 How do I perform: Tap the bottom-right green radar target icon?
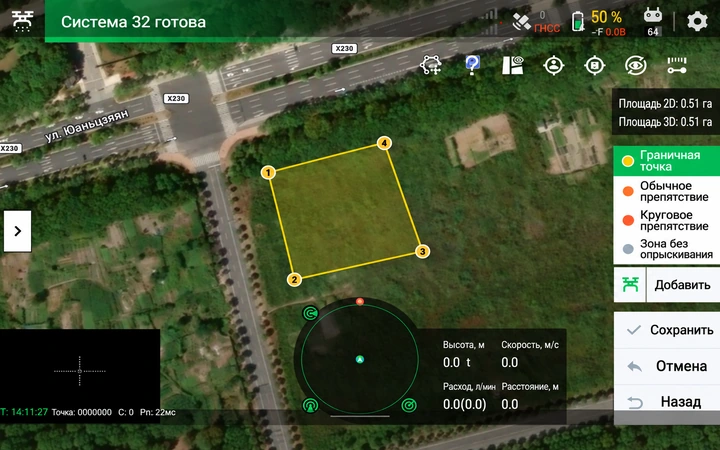[x=409, y=405]
